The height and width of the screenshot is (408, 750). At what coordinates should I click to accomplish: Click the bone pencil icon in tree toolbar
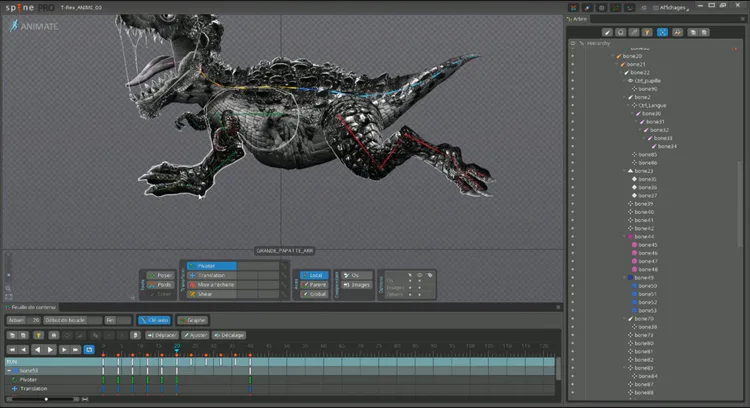[607, 32]
